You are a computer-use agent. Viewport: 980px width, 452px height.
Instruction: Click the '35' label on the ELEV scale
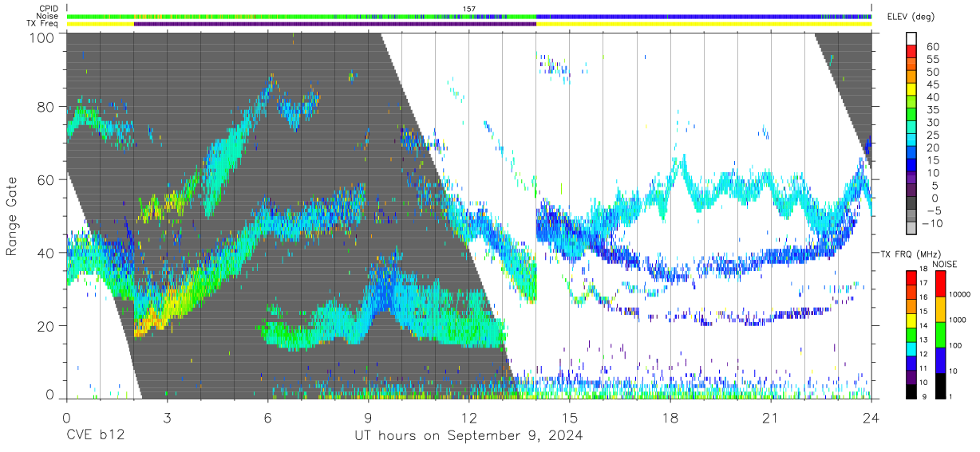(x=933, y=110)
